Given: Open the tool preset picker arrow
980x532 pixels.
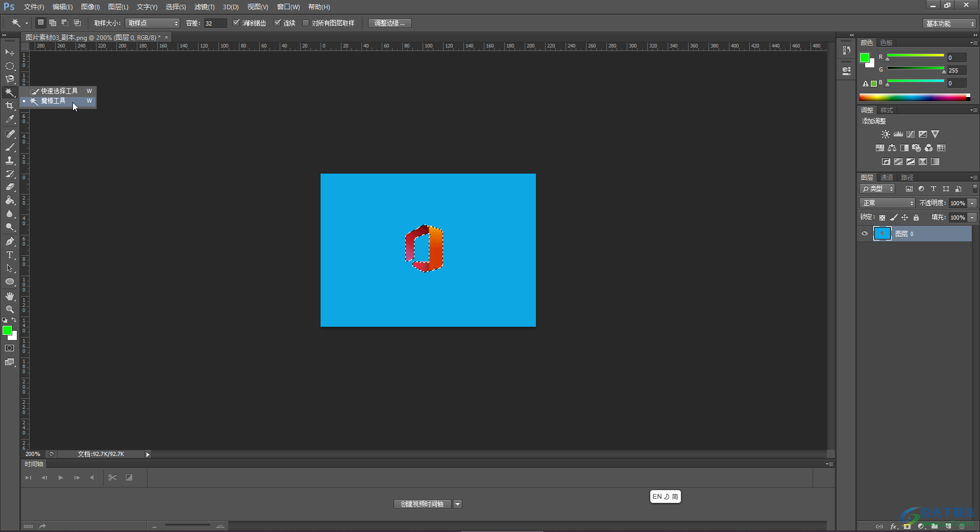Looking at the screenshot, I should [x=27, y=23].
